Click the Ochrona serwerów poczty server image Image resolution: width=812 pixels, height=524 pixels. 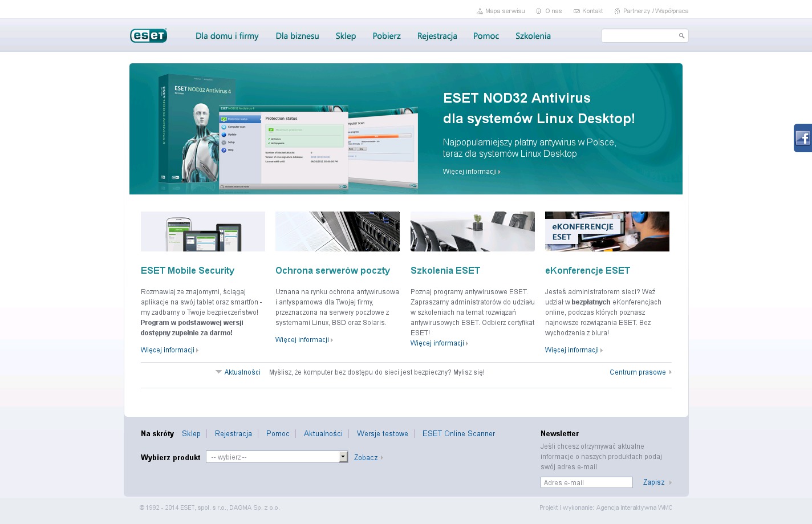[x=337, y=231]
